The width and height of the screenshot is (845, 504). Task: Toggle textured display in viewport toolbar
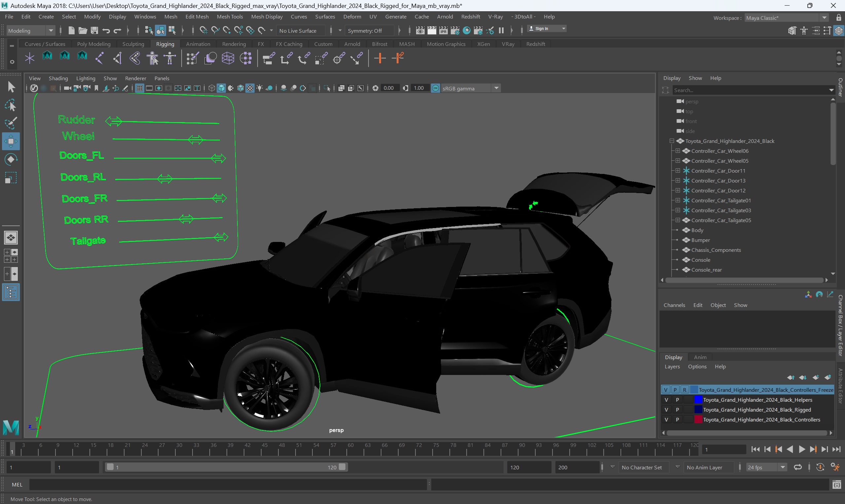tap(250, 88)
